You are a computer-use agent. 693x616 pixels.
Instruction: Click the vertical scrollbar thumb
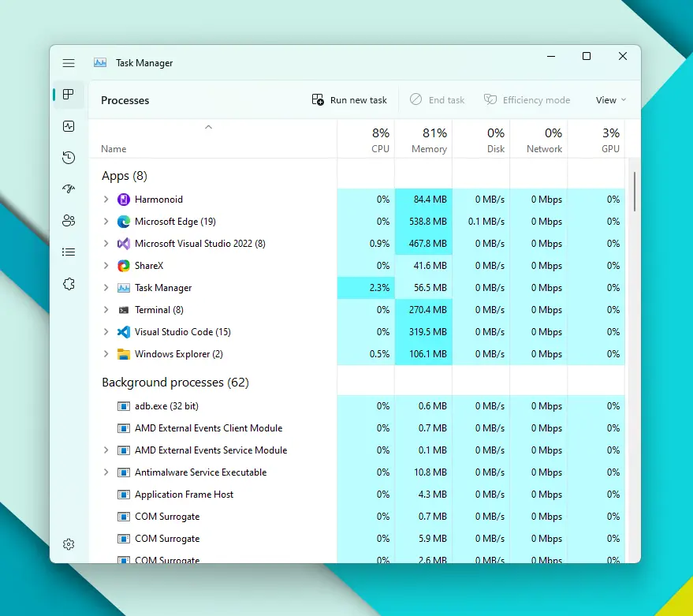pos(635,191)
